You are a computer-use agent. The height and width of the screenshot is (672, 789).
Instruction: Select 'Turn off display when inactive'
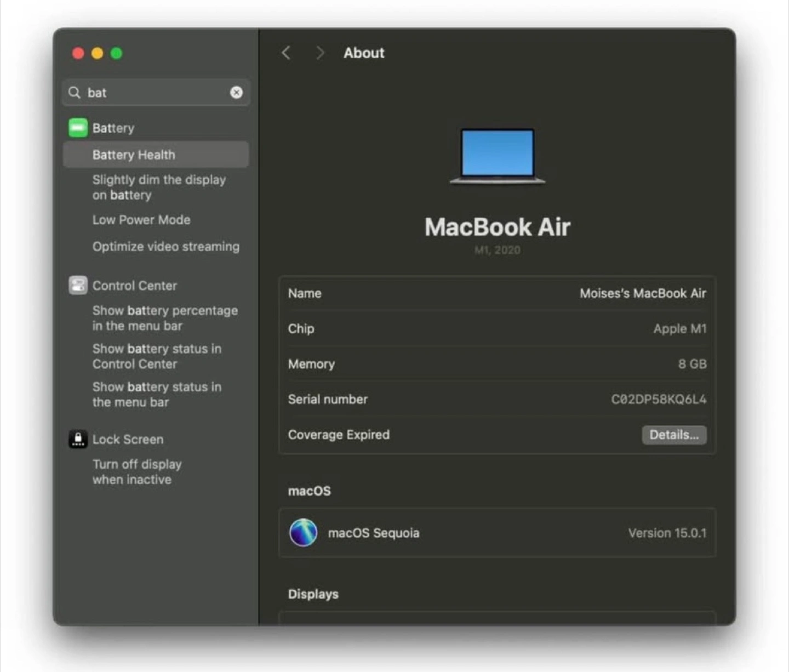click(137, 472)
